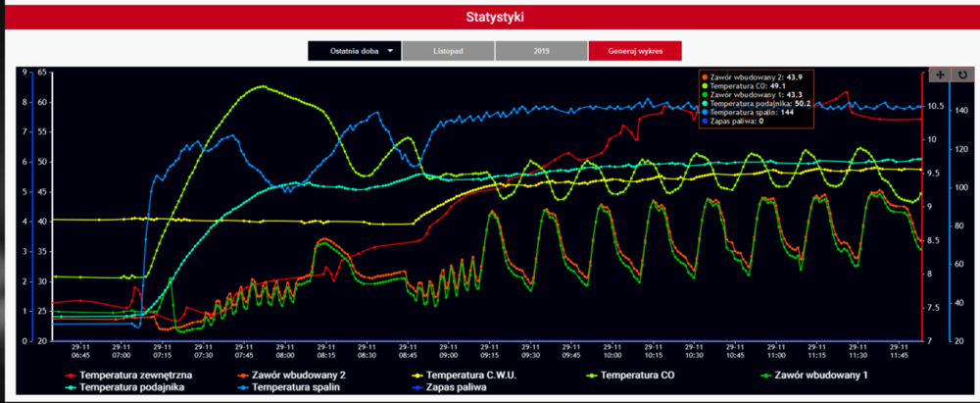Click the pan/move chart icon

tap(939, 75)
